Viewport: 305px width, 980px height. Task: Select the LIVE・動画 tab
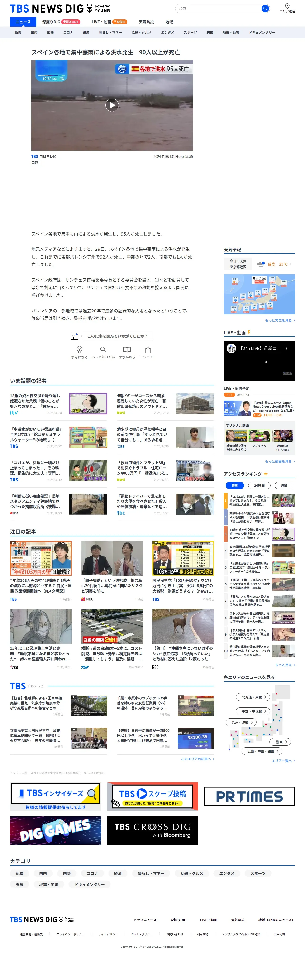(x=109, y=22)
